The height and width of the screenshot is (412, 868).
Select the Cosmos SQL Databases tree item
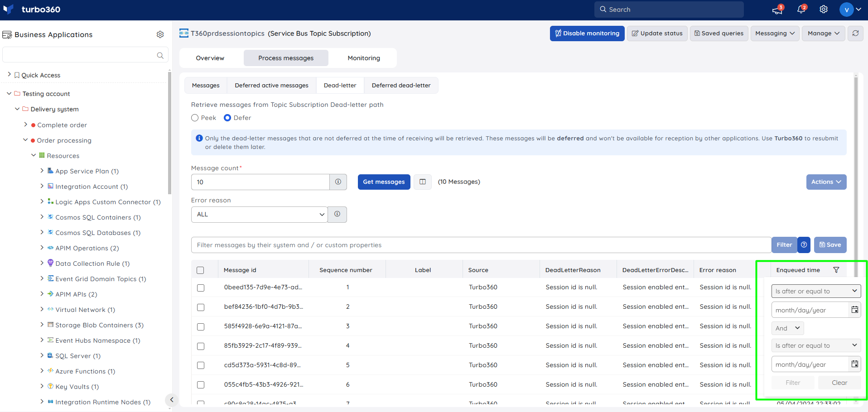98,233
